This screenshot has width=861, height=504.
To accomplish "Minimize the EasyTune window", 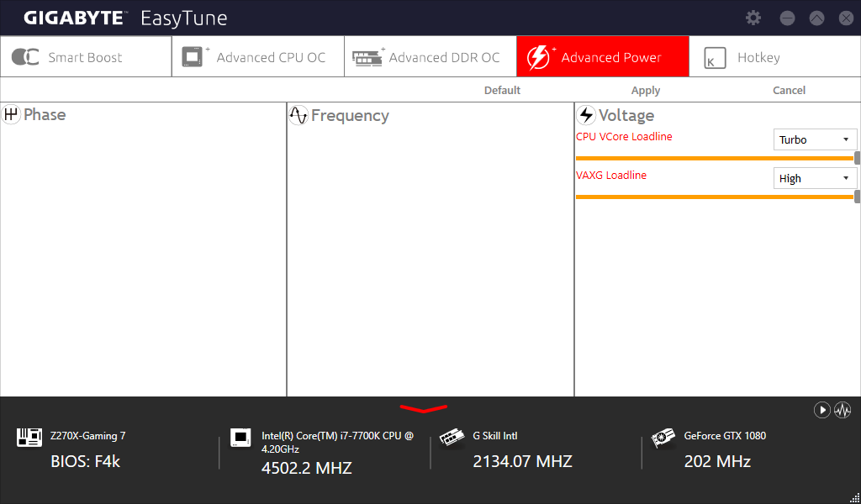I will pos(787,18).
